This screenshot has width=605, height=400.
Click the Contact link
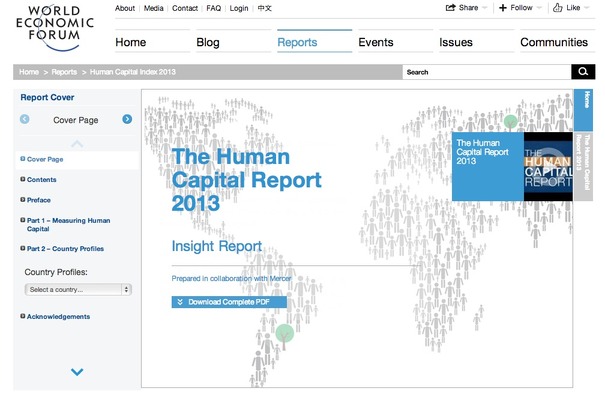coord(185,8)
